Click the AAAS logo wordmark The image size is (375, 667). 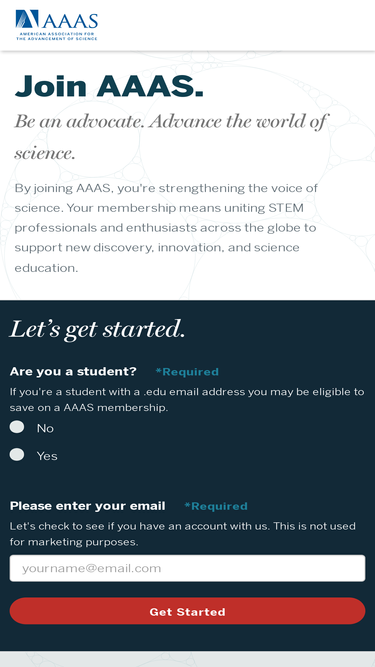[x=71, y=20]
